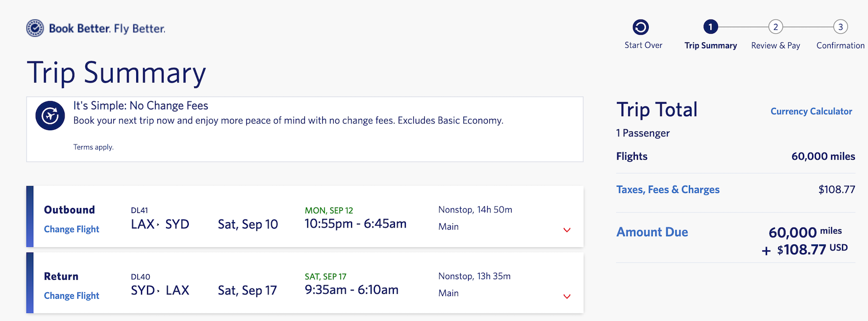
Task: Expand the Return flight details chevron
Action: (x=566, y=297)
